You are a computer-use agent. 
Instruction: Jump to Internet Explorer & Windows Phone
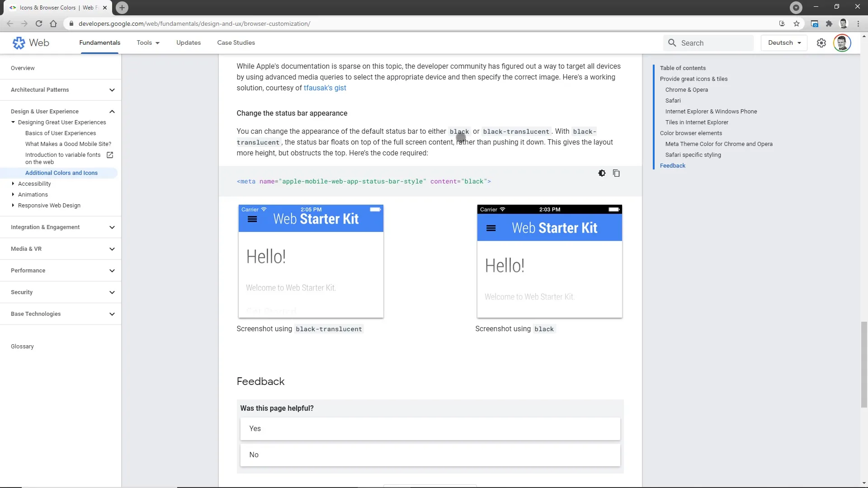[711, 112]
